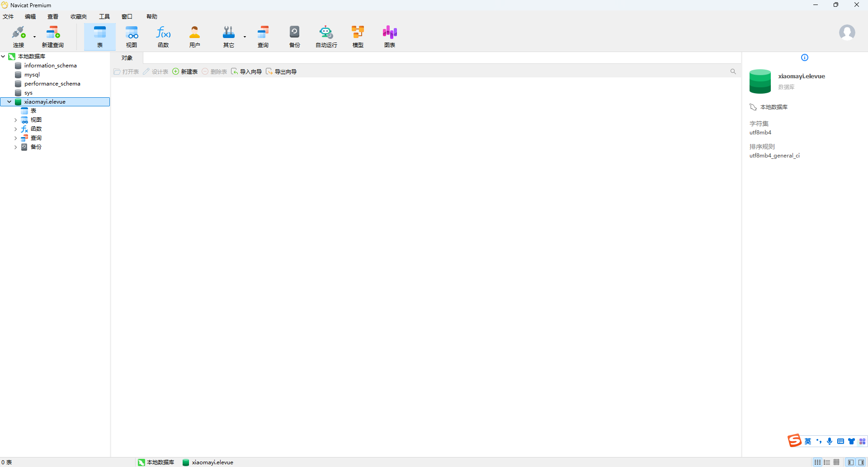
Task: Click the 本地数据库 connection link in info panel
Action: click(x=774, y=107)
